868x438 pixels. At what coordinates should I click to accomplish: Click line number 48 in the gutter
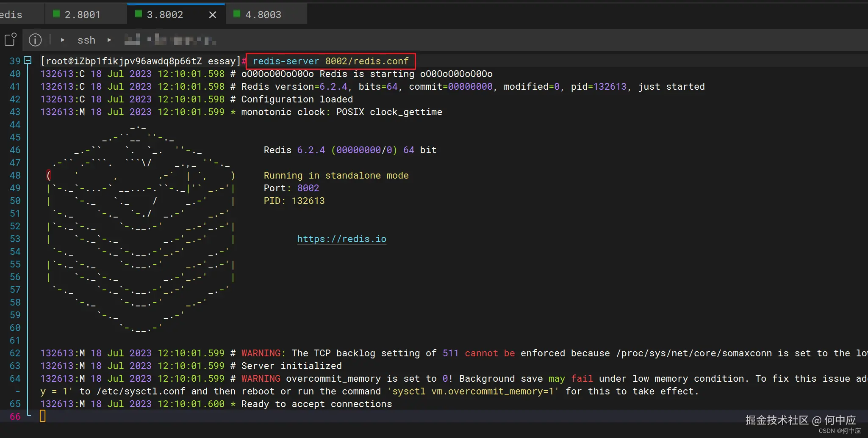tap(15, 175)
